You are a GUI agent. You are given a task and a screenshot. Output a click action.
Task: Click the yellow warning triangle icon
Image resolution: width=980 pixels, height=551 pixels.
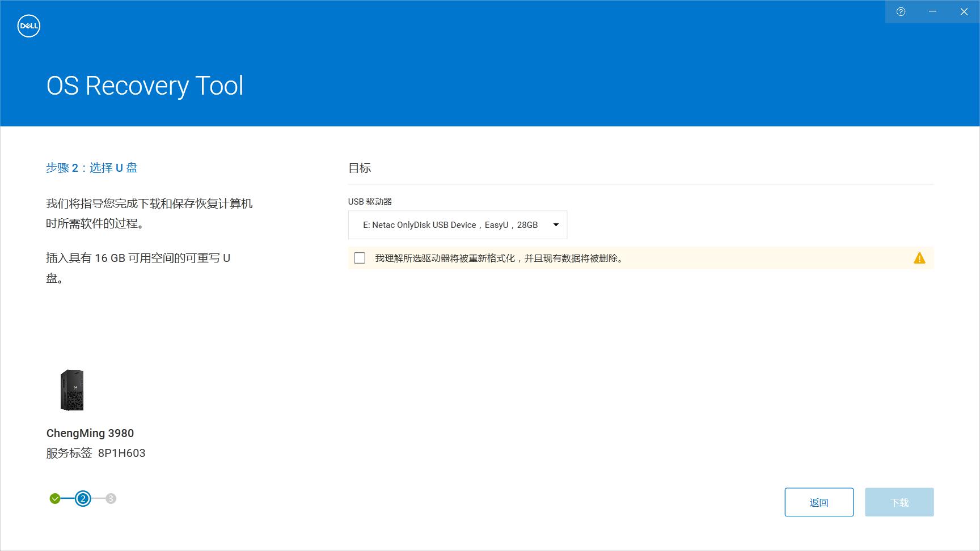click(x=919, y=258)
